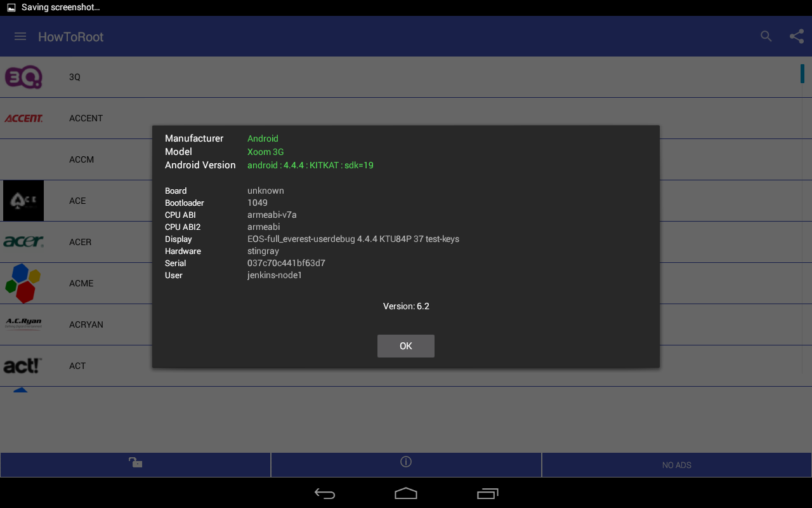Viewport: 812px width, 508px height.
Task: Select the NO ADS tab
Action: tap(677, 465)
